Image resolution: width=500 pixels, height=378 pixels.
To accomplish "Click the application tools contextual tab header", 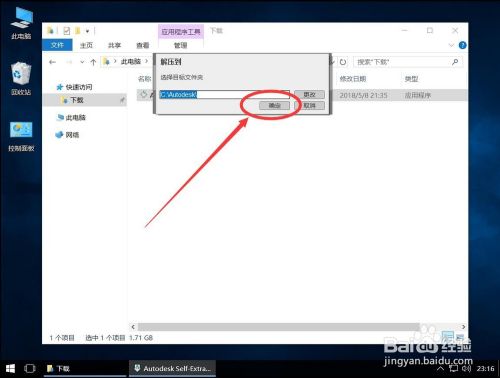I will coord(181,32).
